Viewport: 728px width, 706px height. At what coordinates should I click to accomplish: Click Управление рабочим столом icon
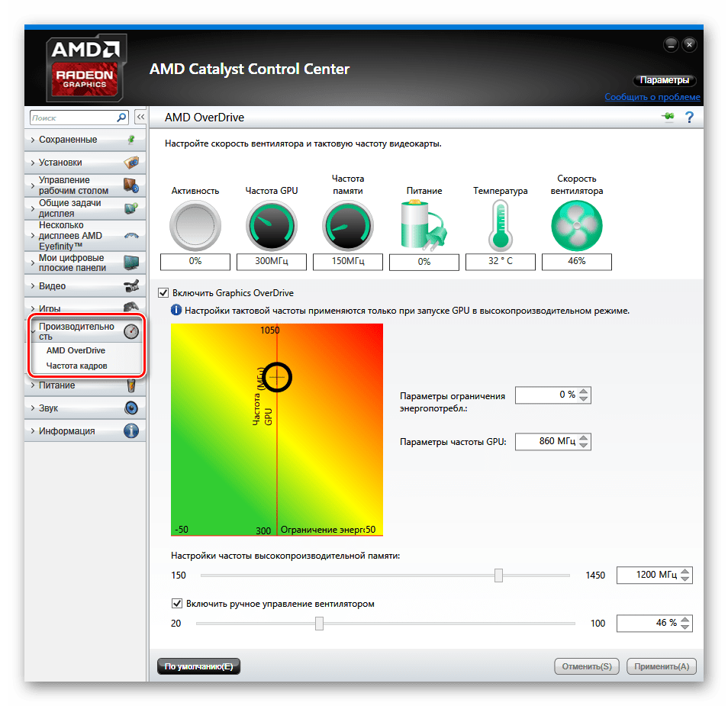131,185
